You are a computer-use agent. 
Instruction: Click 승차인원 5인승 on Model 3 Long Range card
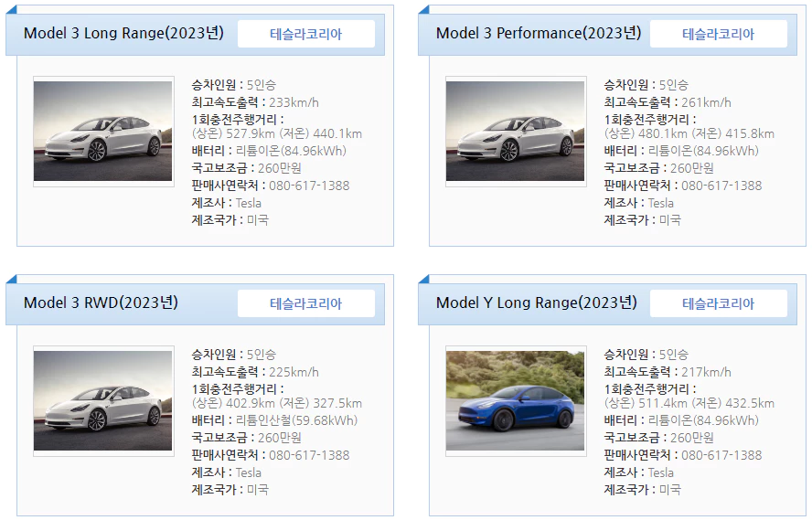click(233, 85)
